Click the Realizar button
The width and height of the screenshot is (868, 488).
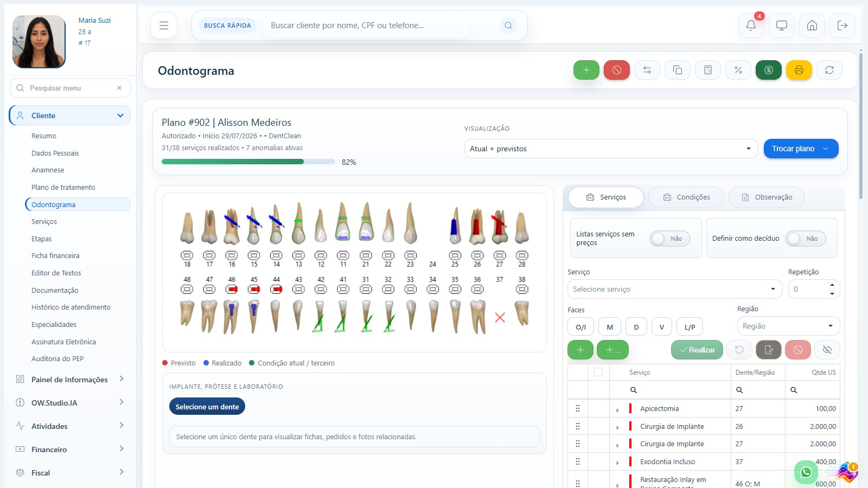pyautogui.click(x=697, y=350)
